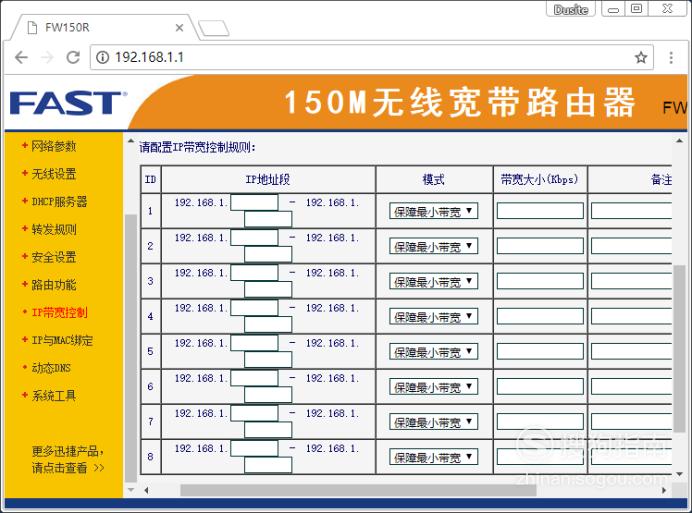Click bandwidth size field in row 4

pos(540,316)
